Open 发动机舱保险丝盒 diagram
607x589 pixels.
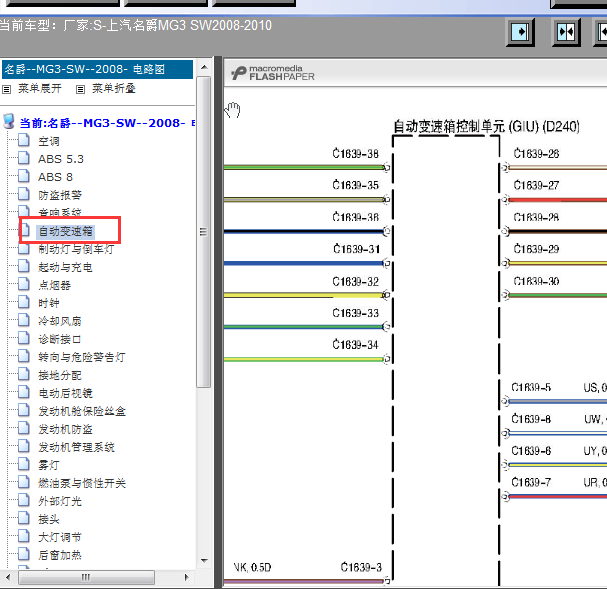click(82, 411)
